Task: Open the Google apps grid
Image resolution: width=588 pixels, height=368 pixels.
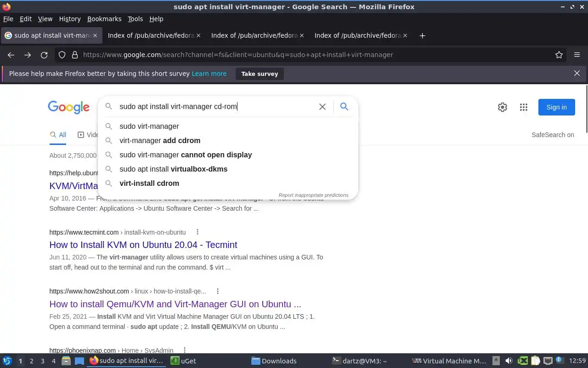Action: [524, 107]
